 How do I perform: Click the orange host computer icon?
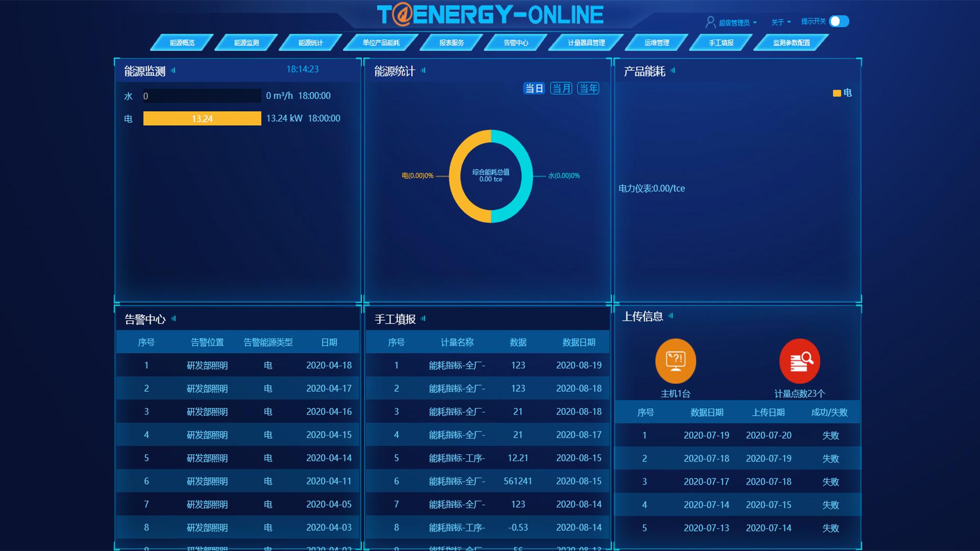tap(675, 361)
